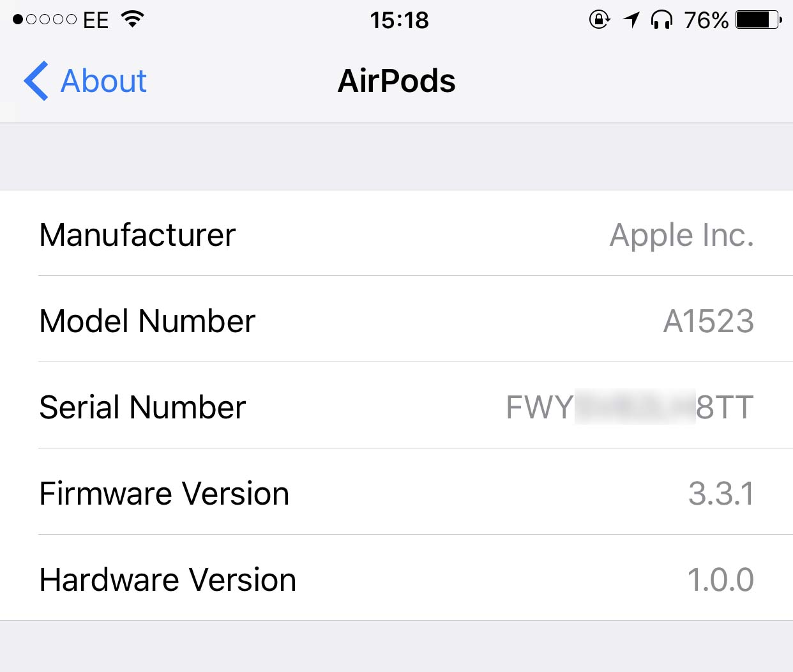Tap the rotation lock status icon
Viewport: 793px width, 672px height.
pyautogui.click(x=599, y=20)
